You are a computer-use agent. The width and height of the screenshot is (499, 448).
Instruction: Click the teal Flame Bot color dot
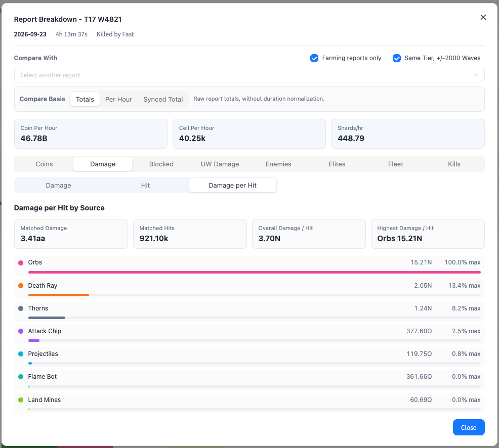coord(21,377)
